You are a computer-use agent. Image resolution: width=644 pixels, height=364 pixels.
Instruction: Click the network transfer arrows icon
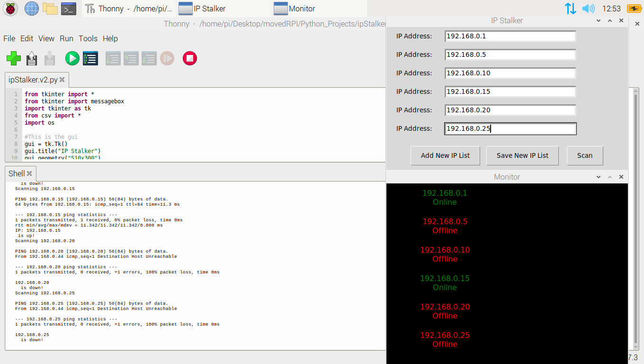tap(571, 8)
